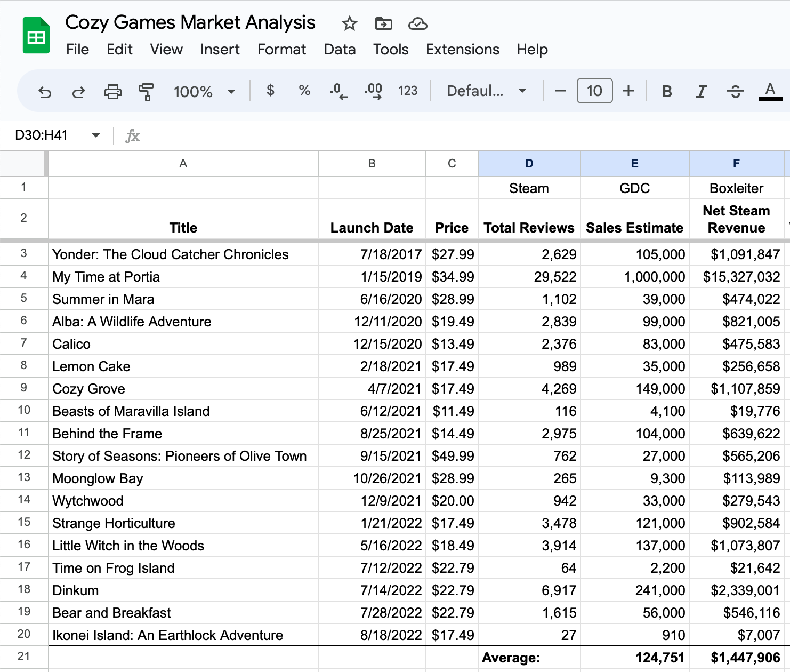
Task: Increase the font size with plus button
Action: 628,91
